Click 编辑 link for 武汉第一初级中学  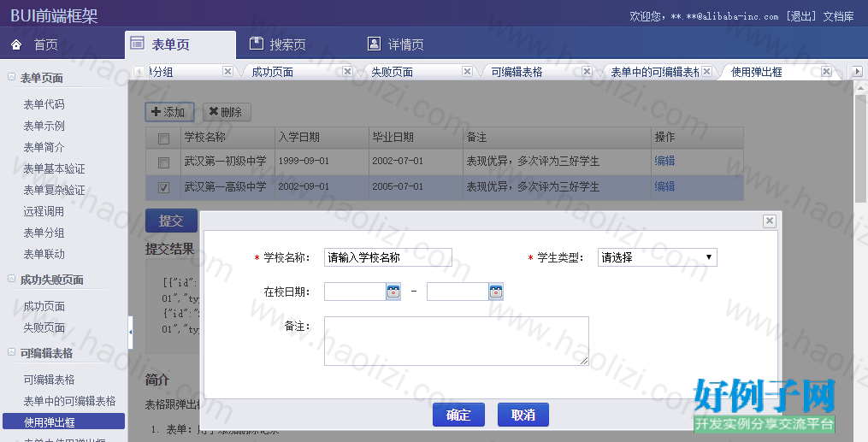click(x=664, y=161)
